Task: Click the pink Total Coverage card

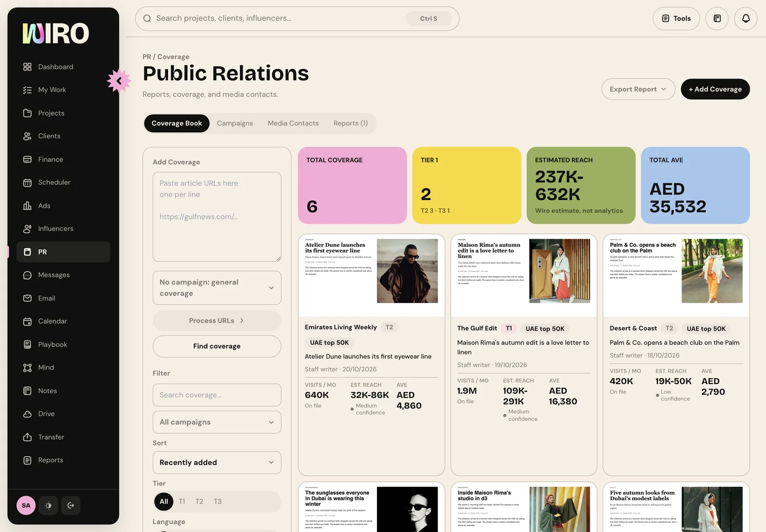Action: (352, 185)
